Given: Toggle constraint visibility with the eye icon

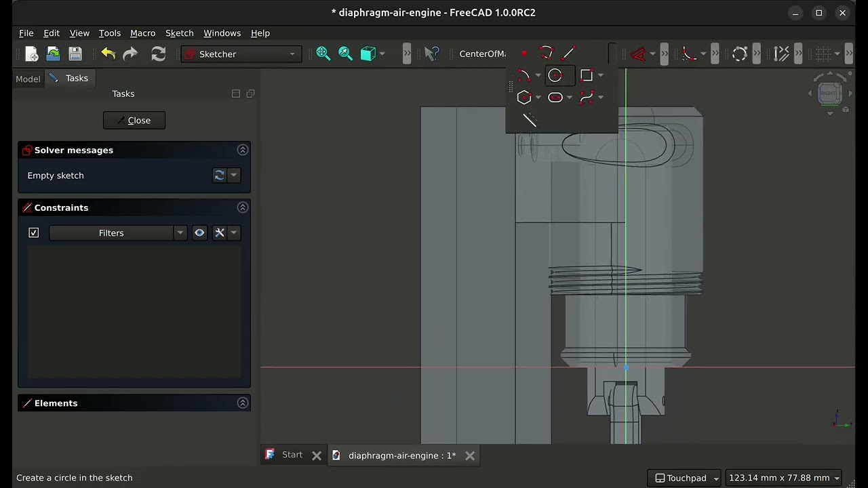Looking at the screenshot, I should point(199,232).
